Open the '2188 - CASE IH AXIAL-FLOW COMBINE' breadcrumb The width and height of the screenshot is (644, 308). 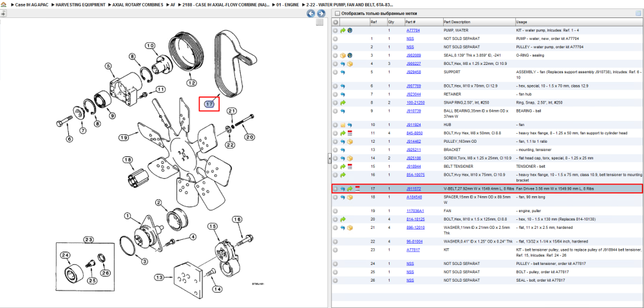coord(226,5)
